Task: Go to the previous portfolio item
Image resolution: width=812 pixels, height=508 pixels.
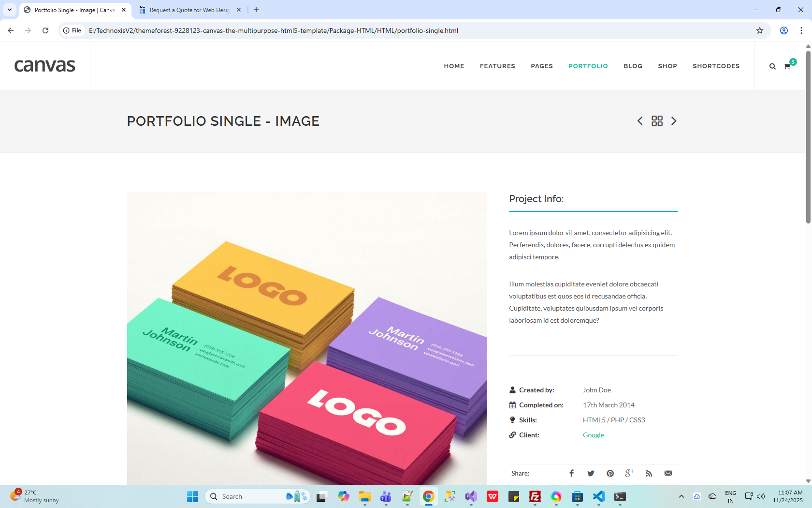Action: 640,121
